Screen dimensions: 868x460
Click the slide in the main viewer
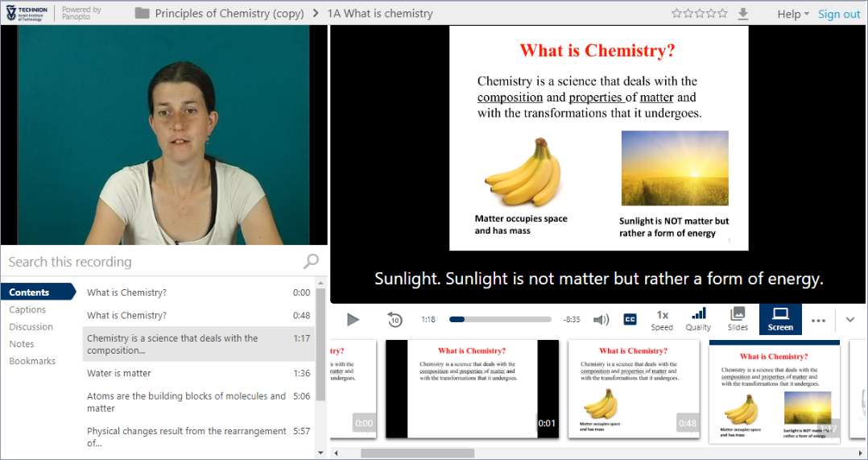click(598, 139)
